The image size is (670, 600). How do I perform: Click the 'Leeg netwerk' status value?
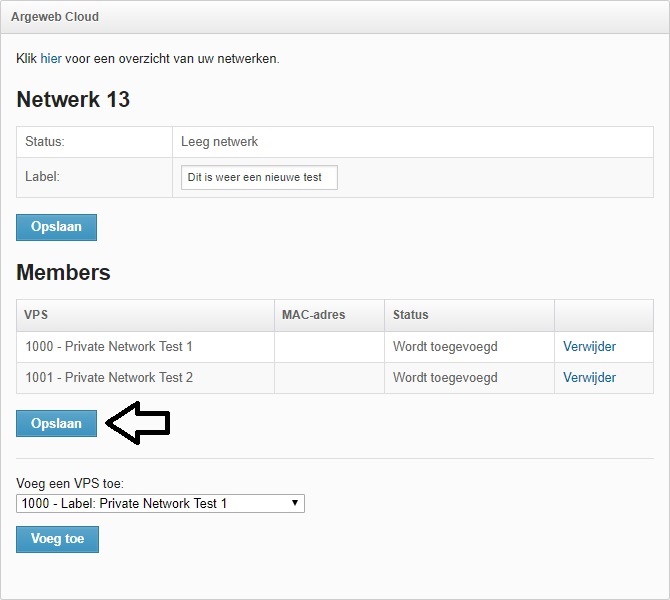[x=219, y=141]
